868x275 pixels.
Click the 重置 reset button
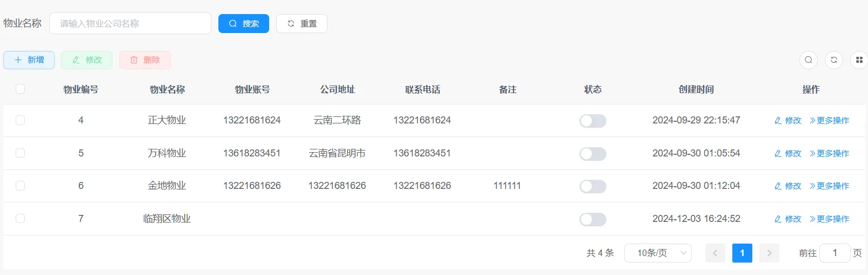(302, 24)
